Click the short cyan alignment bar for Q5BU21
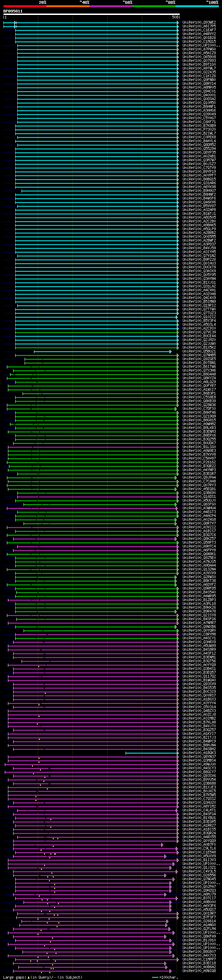Viewport: 222px width, 980px height. point(102,351)
